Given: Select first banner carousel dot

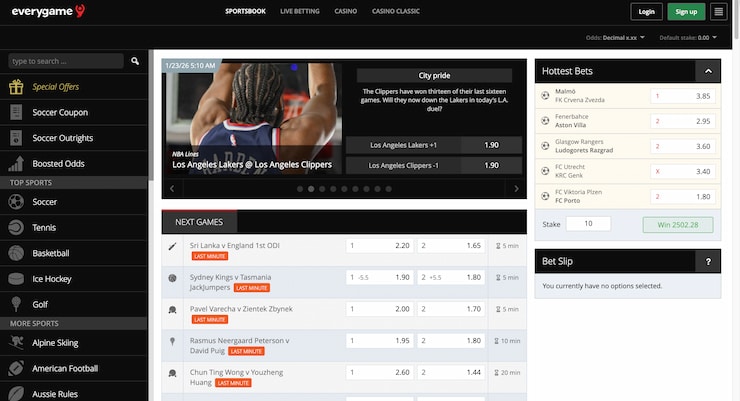Looking at the screenshot, I should (x=300, y=189).
